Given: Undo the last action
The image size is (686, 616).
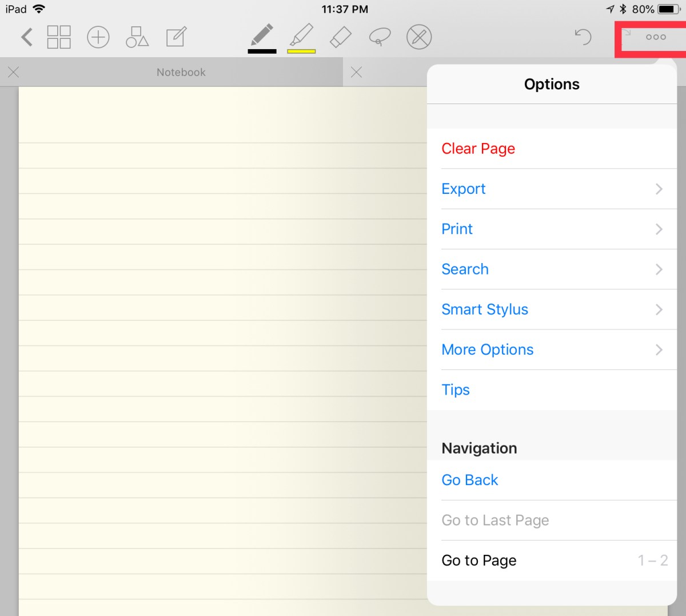Looking at the screenshot, I should [583, 38].
